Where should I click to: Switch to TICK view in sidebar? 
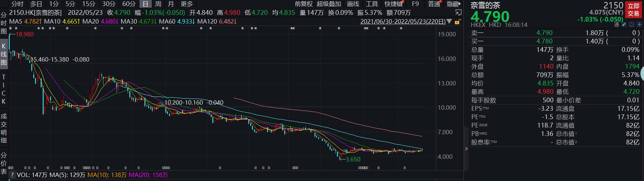[4, 89]
